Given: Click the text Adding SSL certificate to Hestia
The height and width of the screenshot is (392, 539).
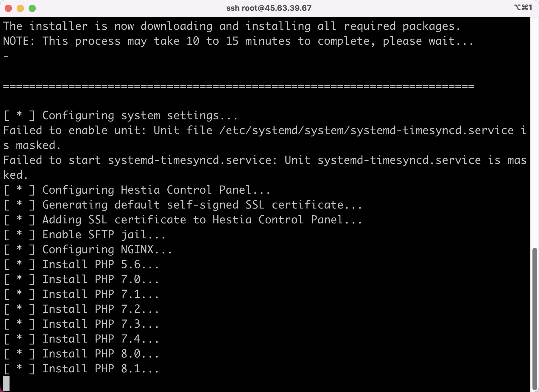Looking at the screenshot, I should coord(202,220).
